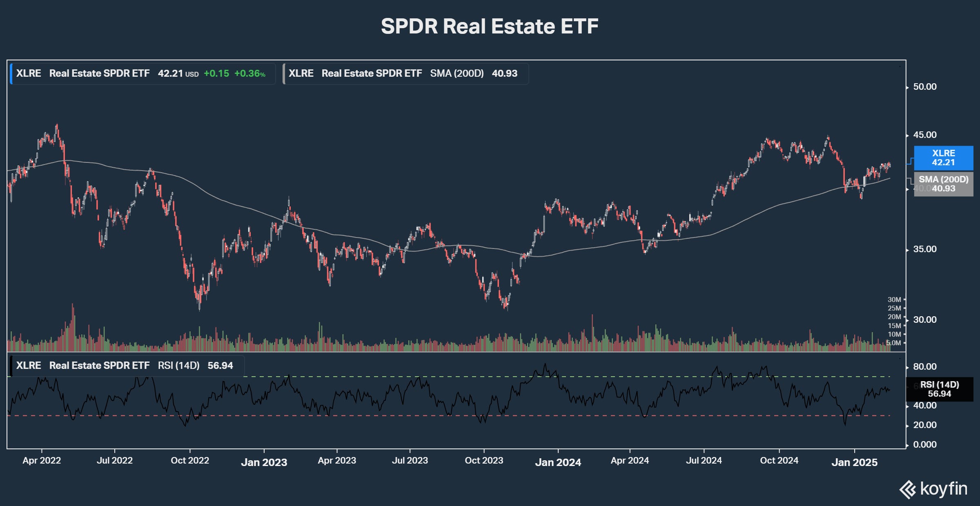Click the XLRE Real Estate SPDR ETF price legend

(x=143, y=73)
